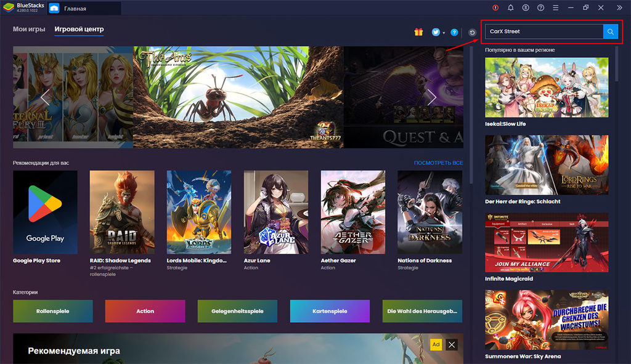Click the Google Play Store title text
This screenshot has width=631, height=364.
point(36,261)
